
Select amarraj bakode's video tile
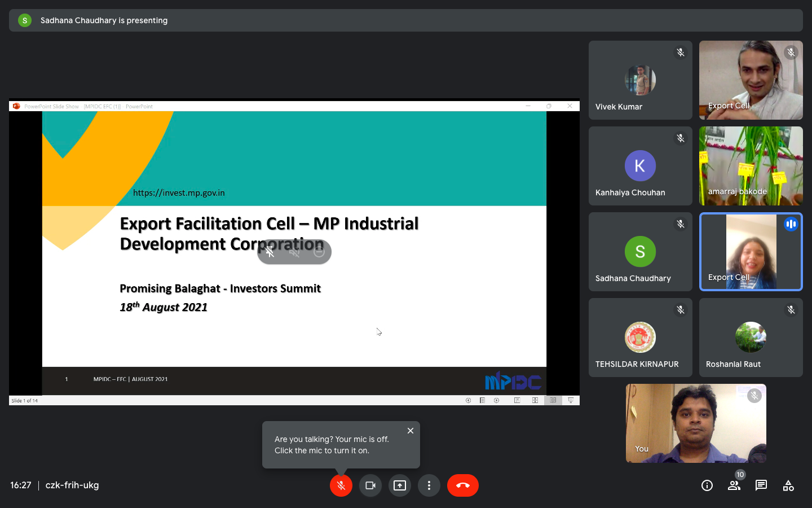(751, 166)
